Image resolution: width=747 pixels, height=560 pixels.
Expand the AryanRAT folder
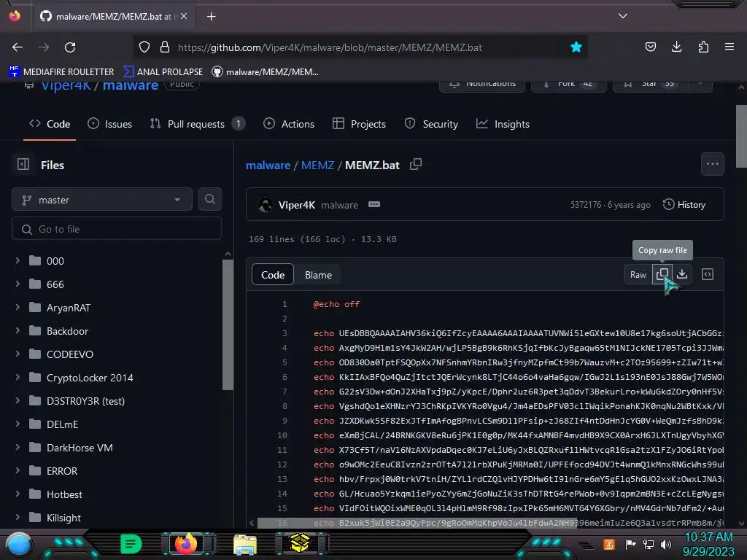point(18,307)
